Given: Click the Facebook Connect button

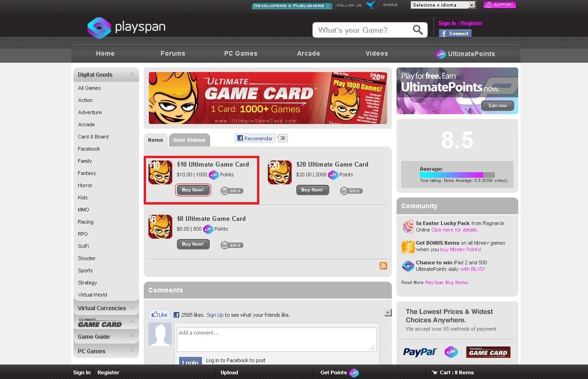Looking at the screenshot, I should click(x=455, y=33).
